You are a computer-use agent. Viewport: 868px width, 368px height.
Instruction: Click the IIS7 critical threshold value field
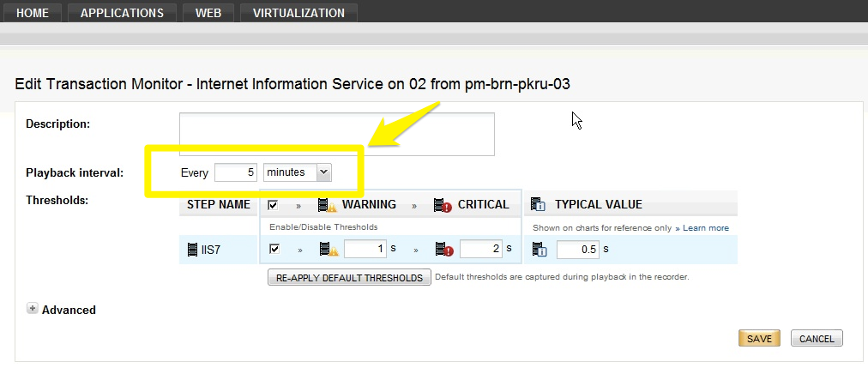tap(481, 249)
